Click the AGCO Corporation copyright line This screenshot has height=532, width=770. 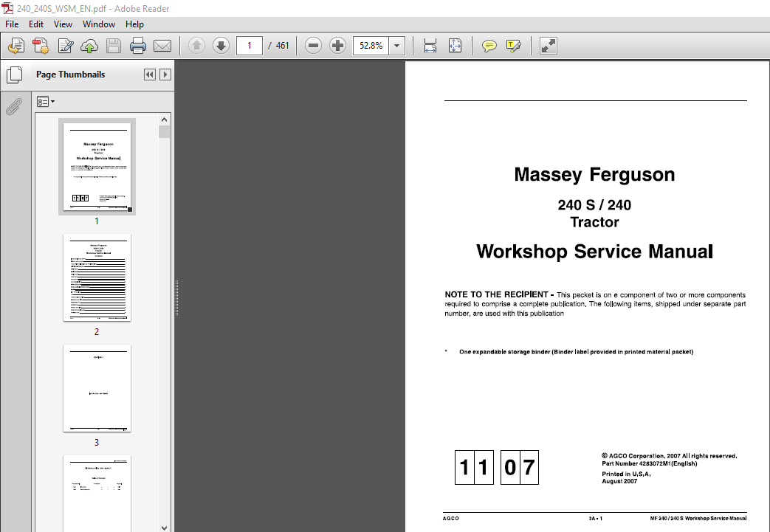(x=670, y=456)
